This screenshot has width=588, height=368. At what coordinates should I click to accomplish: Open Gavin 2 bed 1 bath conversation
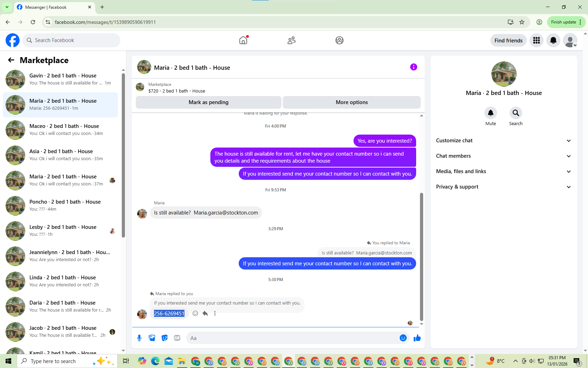coord(60,80)
